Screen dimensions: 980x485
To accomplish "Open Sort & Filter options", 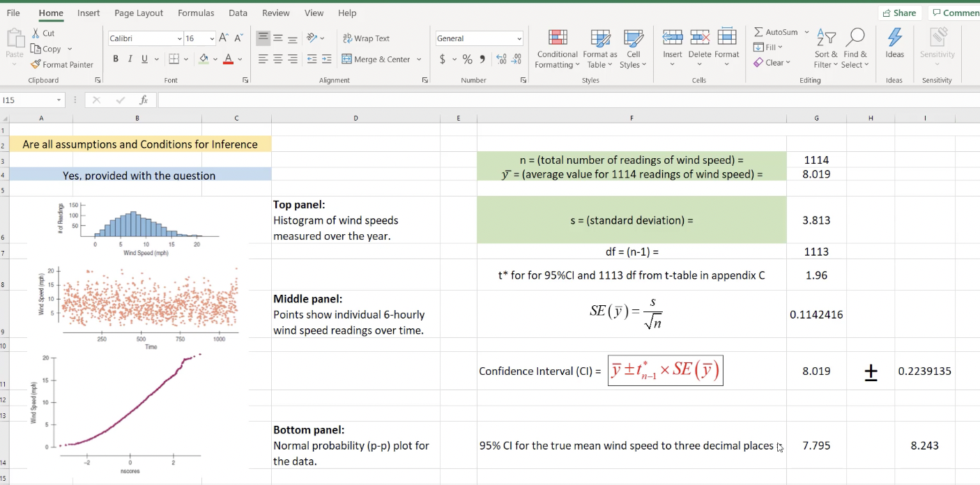I will coord(826,48).
